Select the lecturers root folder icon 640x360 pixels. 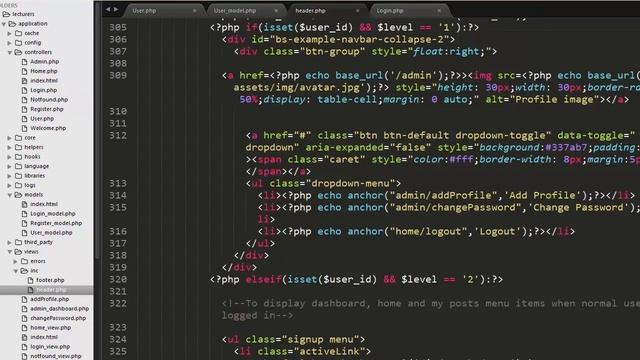[6, 14]
